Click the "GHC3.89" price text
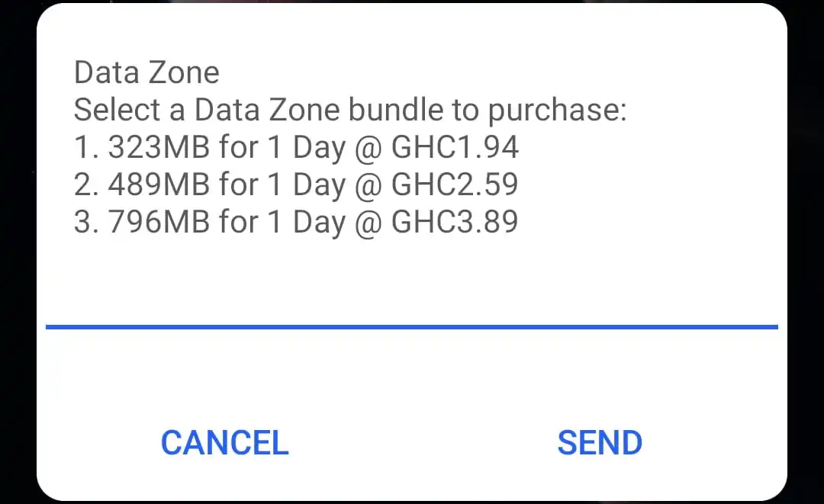Screen dimensions: 824x504 click(455, 223)
